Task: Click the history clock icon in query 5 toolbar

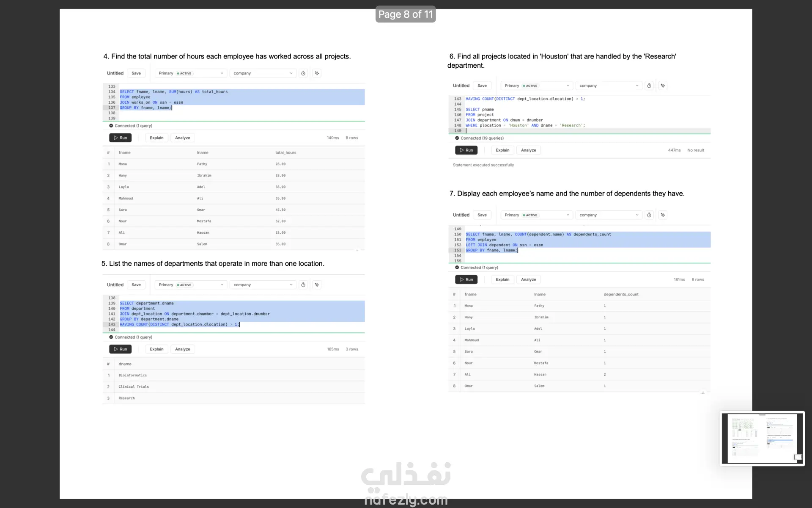Action: click(x=303, y=285)
